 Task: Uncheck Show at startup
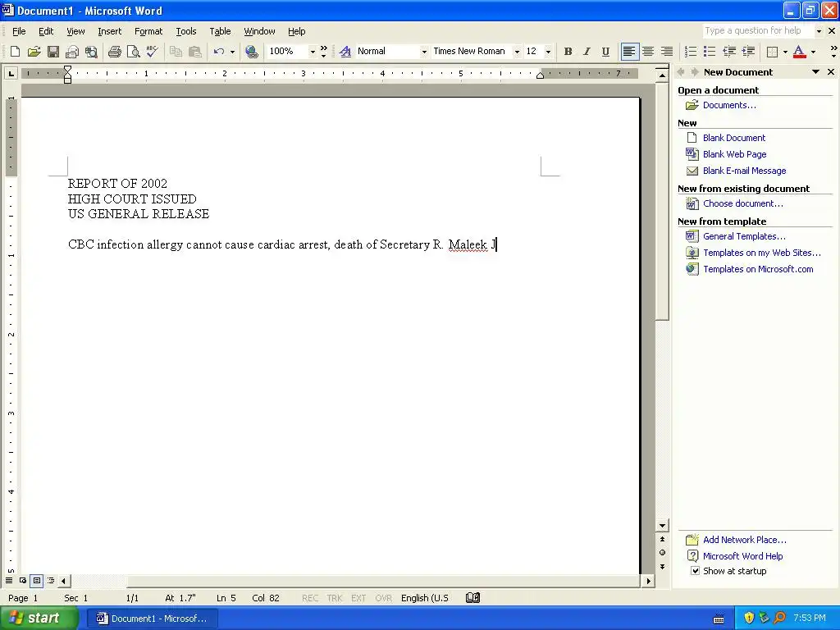pos(695,571)
